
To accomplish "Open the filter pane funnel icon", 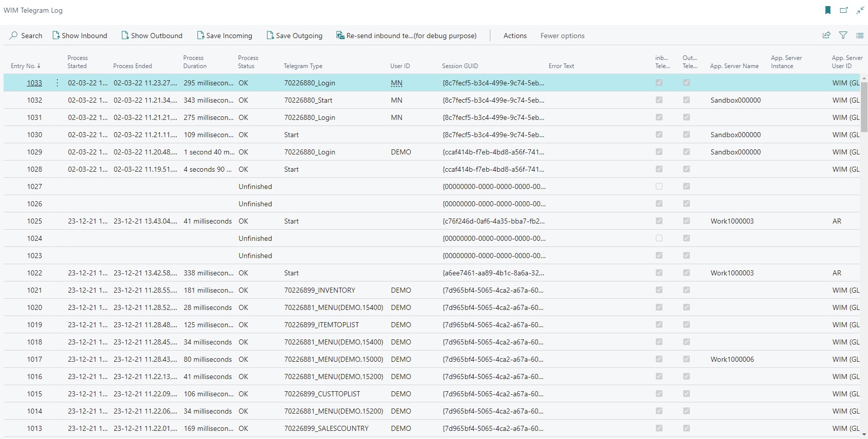I will point(843,36).
